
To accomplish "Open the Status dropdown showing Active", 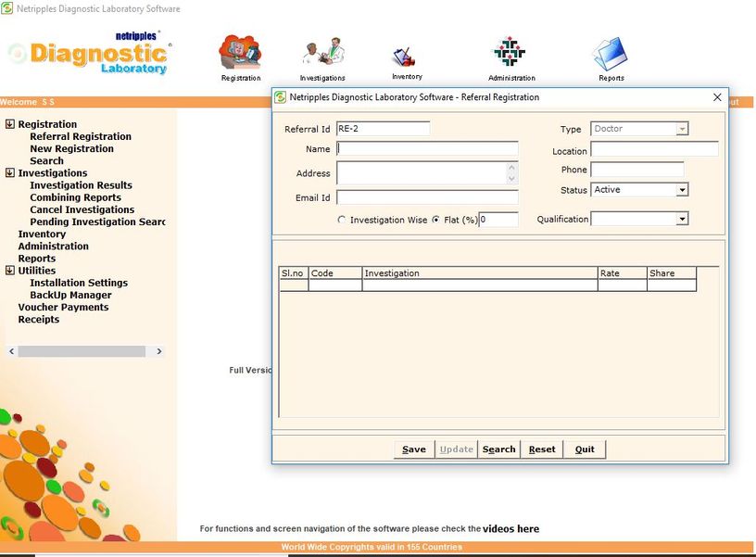I will pos(682,190).
